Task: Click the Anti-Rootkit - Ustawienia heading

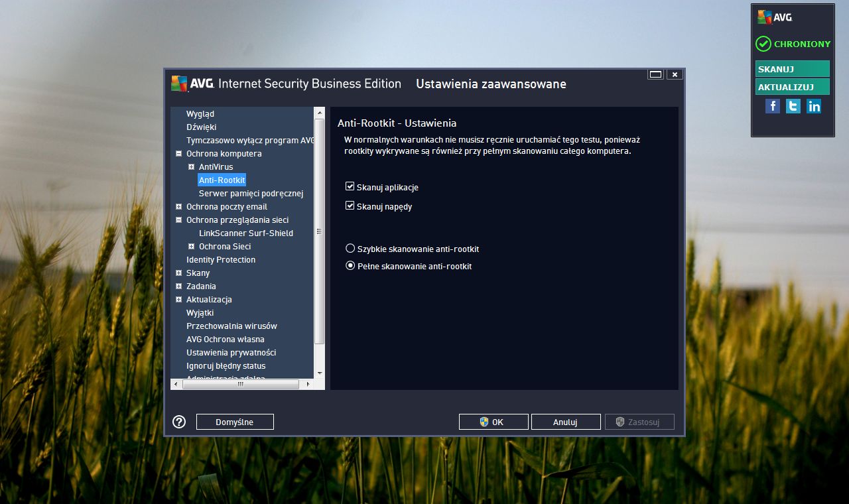Action: pos(397,123)
